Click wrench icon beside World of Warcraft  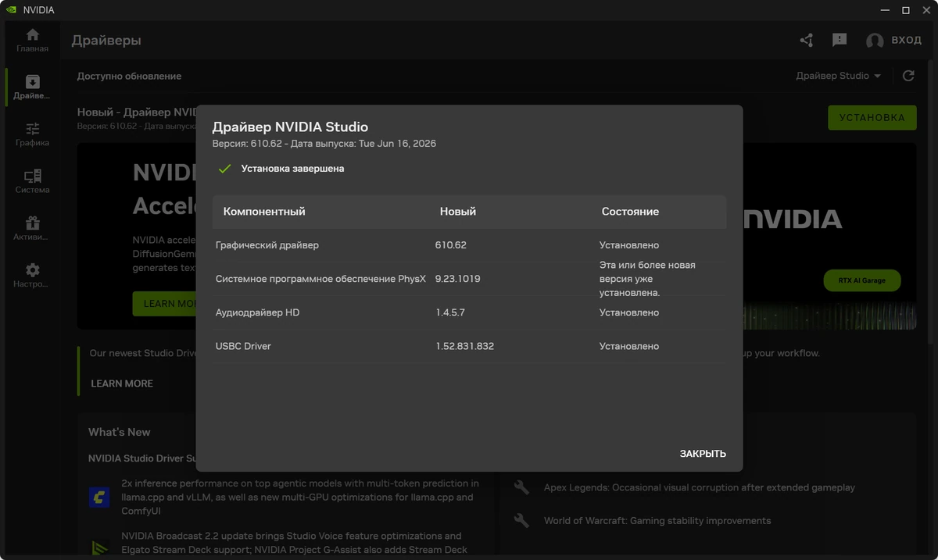point(521,520)
